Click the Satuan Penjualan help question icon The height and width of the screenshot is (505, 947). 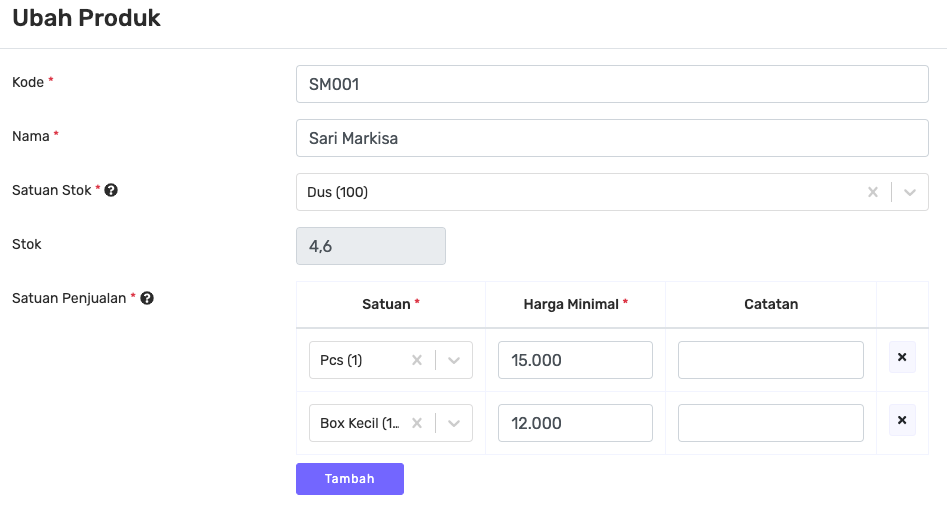[x=147, y=298]
